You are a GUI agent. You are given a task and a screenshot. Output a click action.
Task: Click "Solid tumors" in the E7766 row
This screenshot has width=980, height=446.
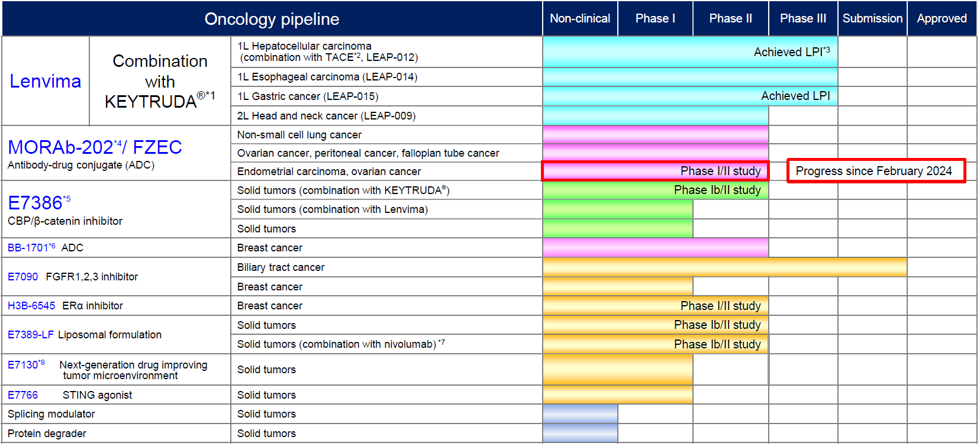pyautogui.click(x=266, y=395)
